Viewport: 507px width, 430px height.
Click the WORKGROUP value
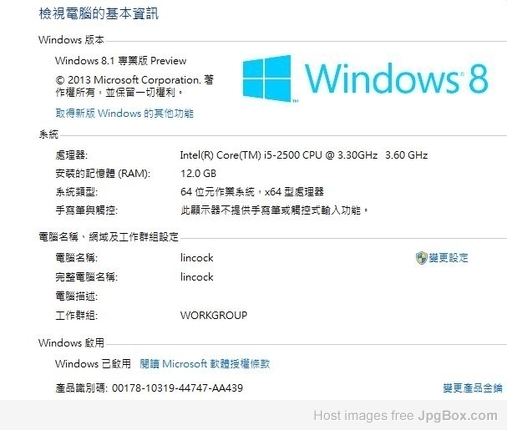(x=214, y=315)
